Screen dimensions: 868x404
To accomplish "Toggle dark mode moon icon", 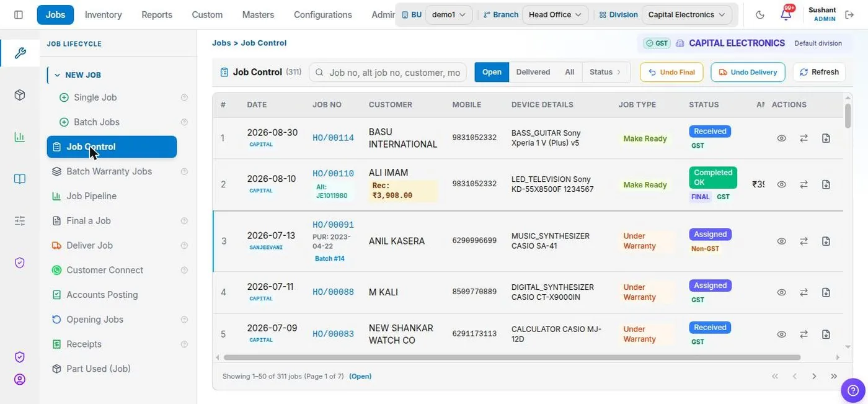I will [761, 14].
